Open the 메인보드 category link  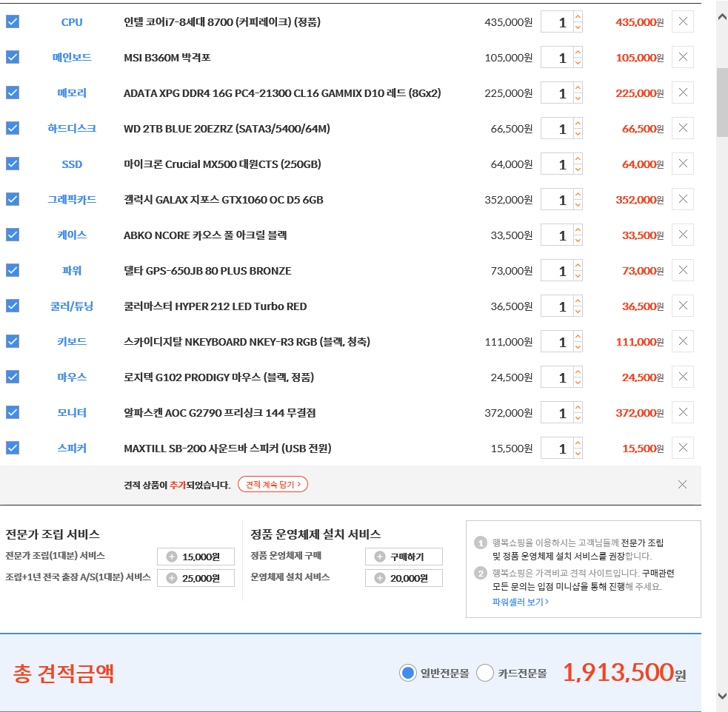coord(72,58)
